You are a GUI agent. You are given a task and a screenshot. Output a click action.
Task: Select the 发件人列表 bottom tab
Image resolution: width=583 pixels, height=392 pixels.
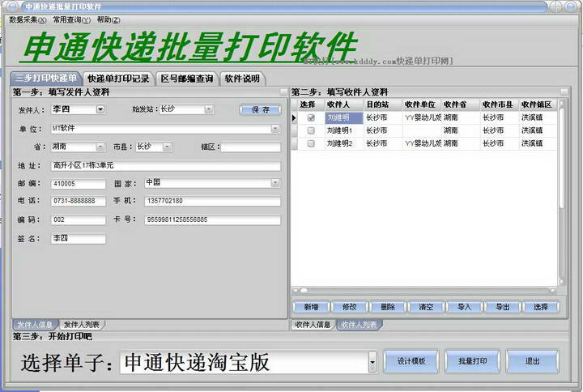point(82,324)
